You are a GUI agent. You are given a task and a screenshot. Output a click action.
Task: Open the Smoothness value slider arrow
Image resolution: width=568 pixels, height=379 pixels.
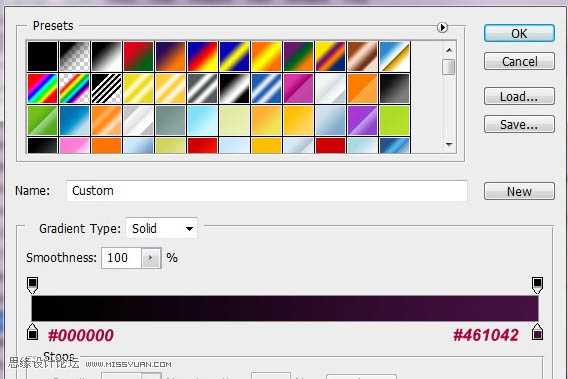pyautogui.click(x=151, y=258)
